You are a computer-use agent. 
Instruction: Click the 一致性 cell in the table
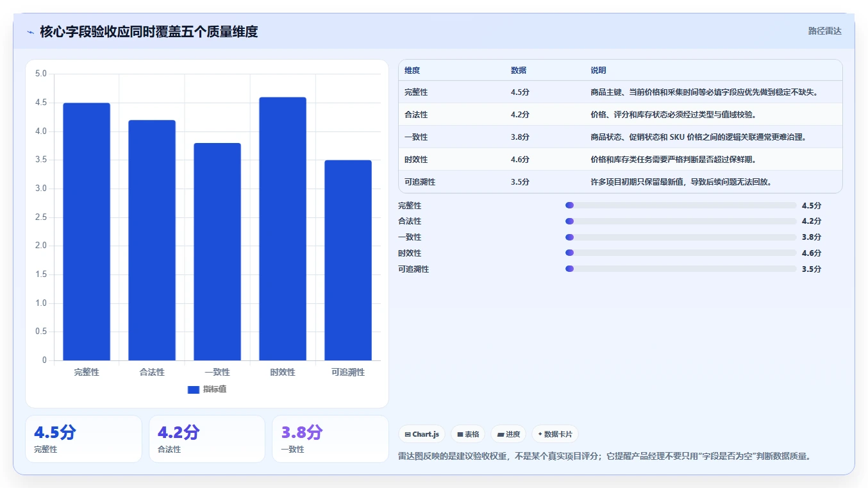tap(416, 137)
